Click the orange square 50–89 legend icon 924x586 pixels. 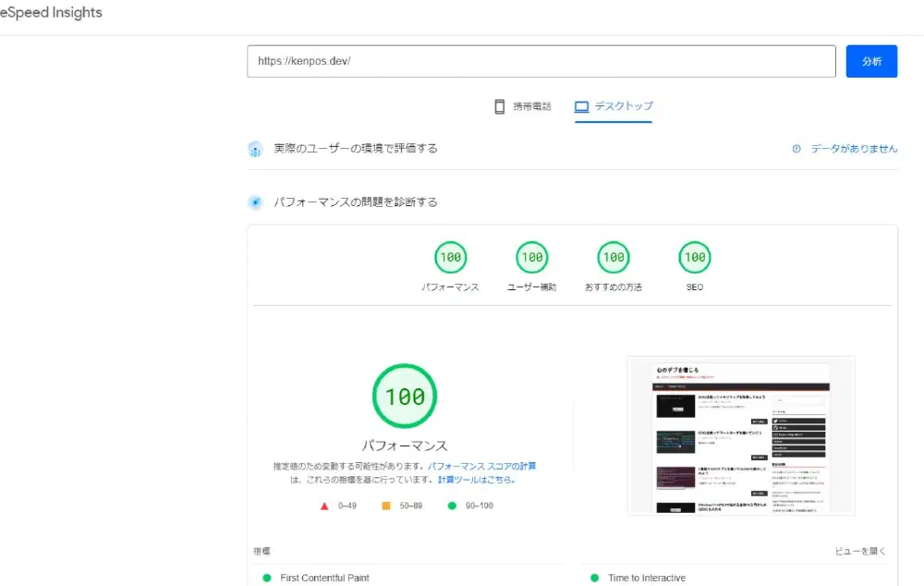386,506
